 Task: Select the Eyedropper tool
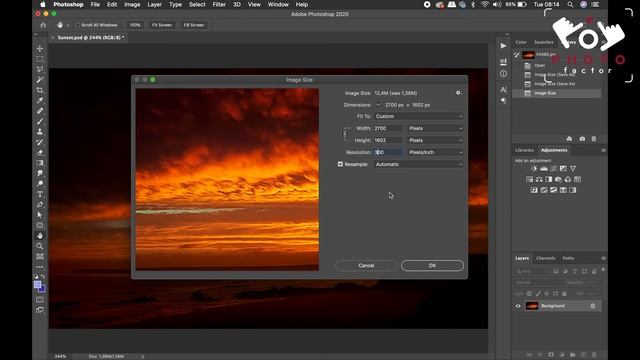pos(40,100)
